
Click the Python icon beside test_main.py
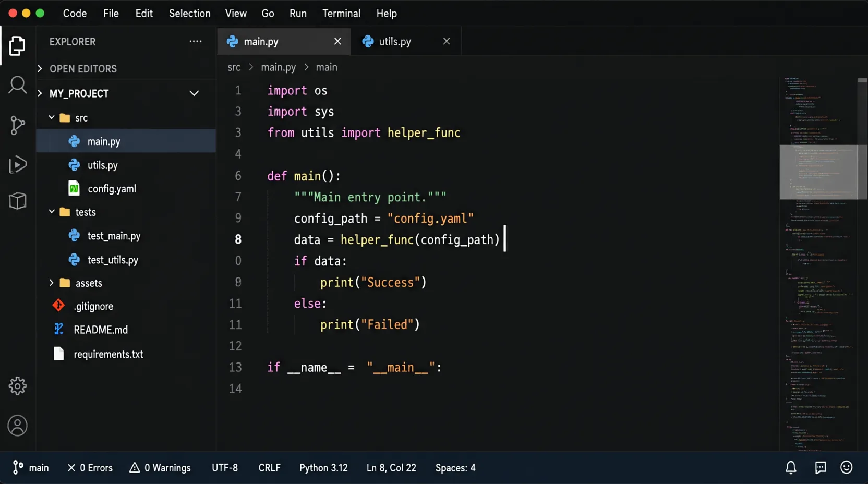pos(74,236)
